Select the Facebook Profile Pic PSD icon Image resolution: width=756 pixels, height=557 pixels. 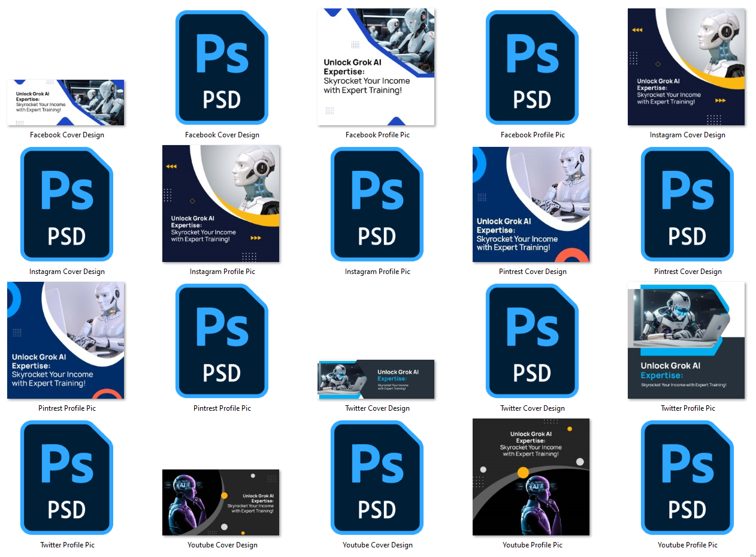[x=532, y=67]
